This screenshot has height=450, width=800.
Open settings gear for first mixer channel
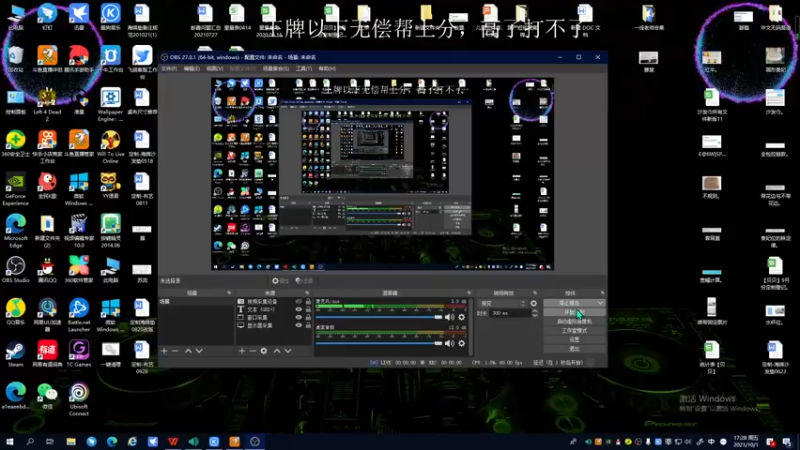[462, 317]
